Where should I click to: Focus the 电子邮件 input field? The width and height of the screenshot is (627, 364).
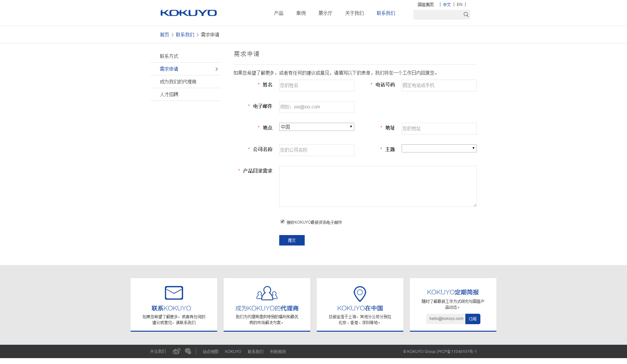click(317, 107)
